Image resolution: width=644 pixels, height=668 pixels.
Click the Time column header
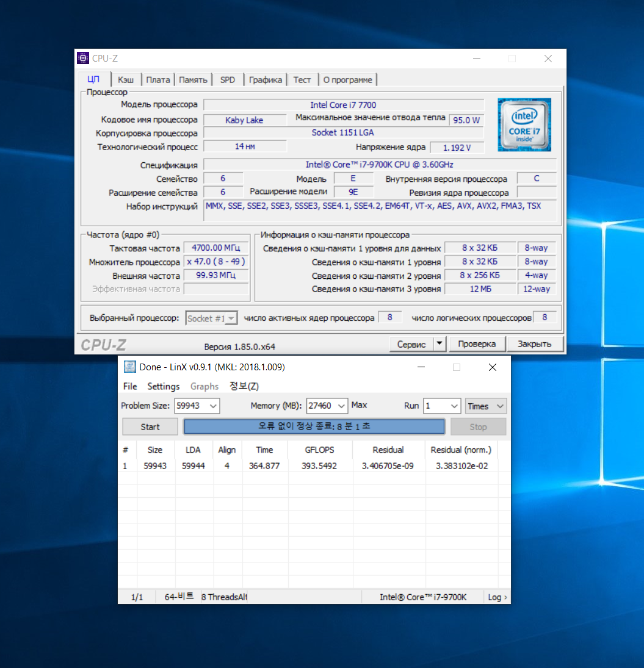tap(265, 450)
